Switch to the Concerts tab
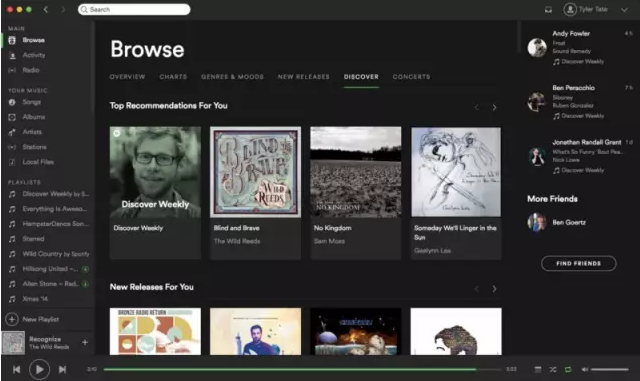This screenshot has height=381, width=640. coord(411,77)
